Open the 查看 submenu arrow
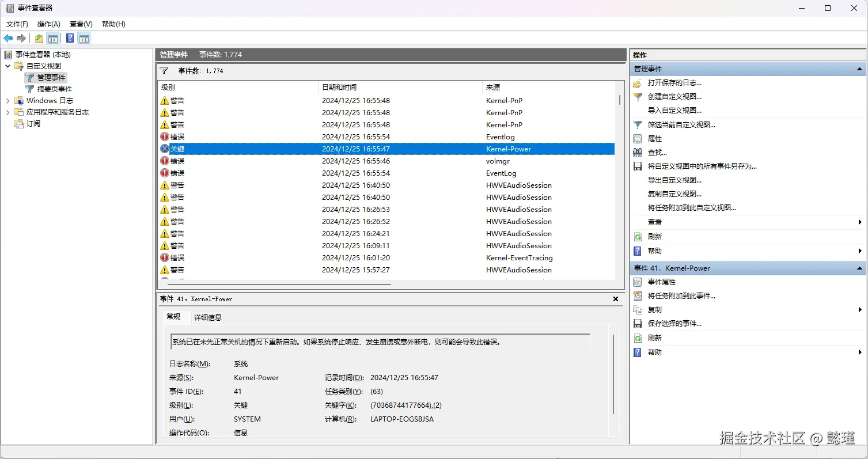 point(860,222)
